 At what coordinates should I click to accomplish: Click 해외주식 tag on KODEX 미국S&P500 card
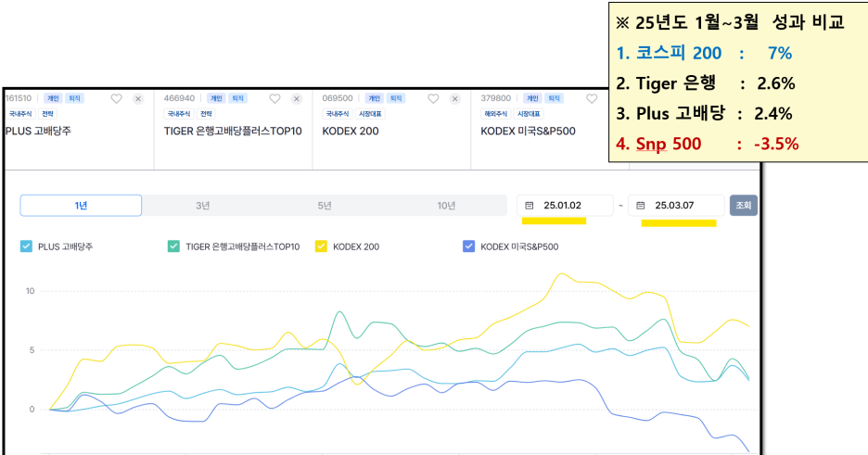pos(495,114)
